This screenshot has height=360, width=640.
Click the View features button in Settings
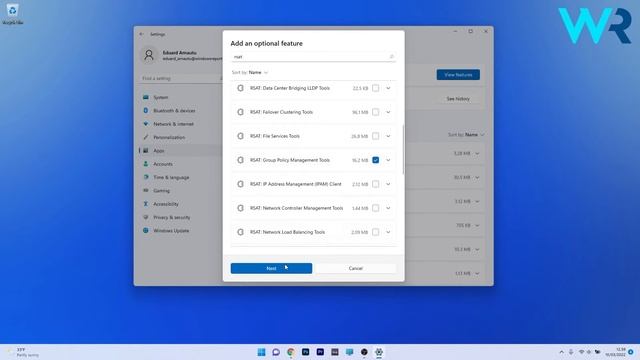458,75
